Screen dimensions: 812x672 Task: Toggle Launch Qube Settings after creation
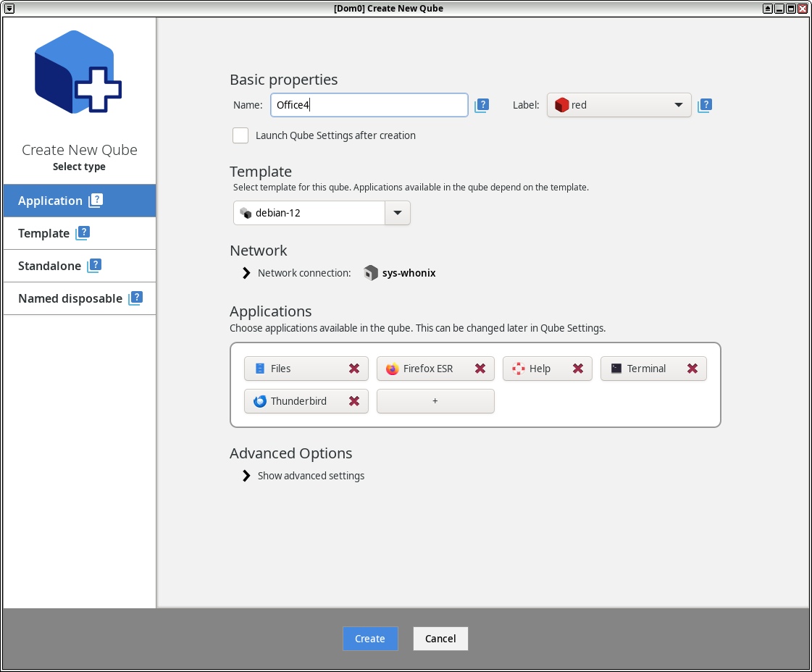pyautogui.click(x=240, y=135)
